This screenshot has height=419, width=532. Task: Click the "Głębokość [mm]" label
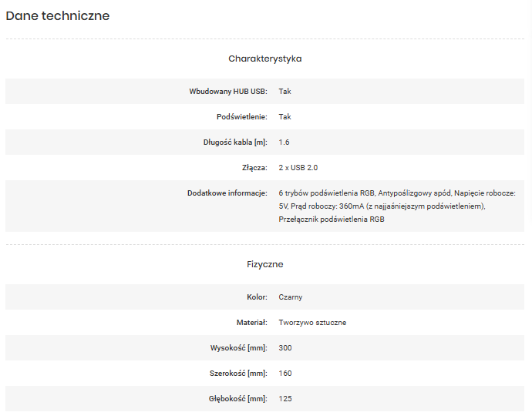point(237,399)
